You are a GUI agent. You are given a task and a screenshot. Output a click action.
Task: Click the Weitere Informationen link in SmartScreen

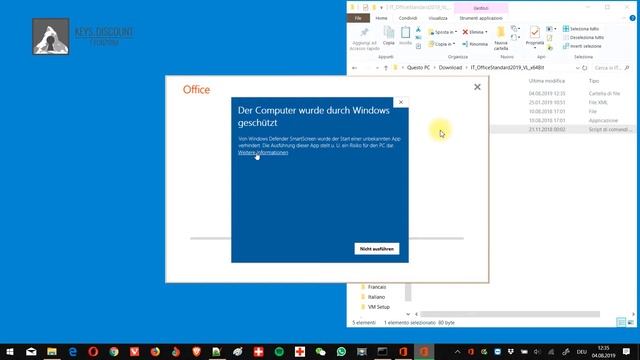click(x=263, y=153)
